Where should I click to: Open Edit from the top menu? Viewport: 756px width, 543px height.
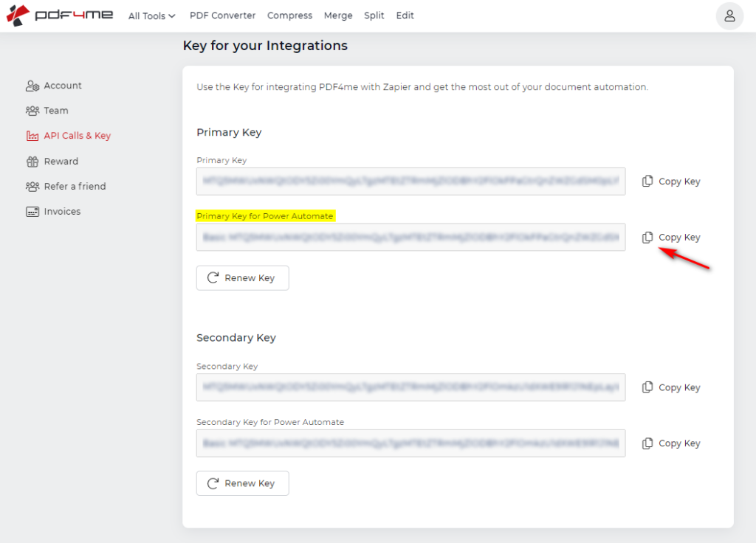click(405, 15)
